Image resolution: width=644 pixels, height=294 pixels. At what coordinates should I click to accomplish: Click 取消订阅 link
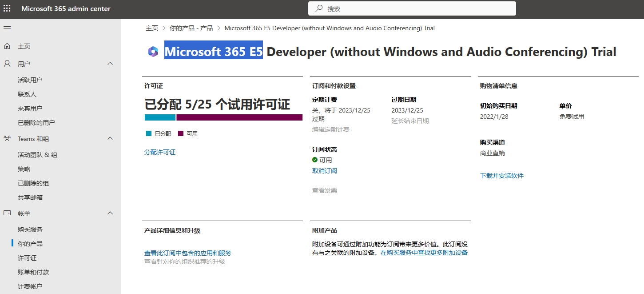(325, 171)
